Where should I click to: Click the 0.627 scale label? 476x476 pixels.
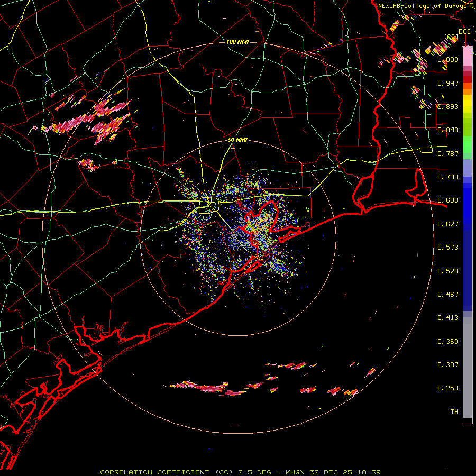(448, 224)
